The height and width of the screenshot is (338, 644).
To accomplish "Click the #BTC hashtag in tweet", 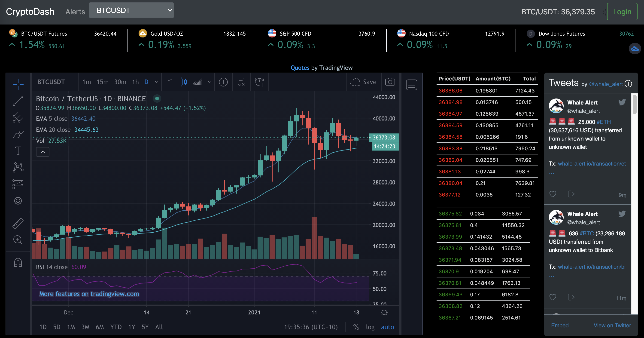I will 586,234.
